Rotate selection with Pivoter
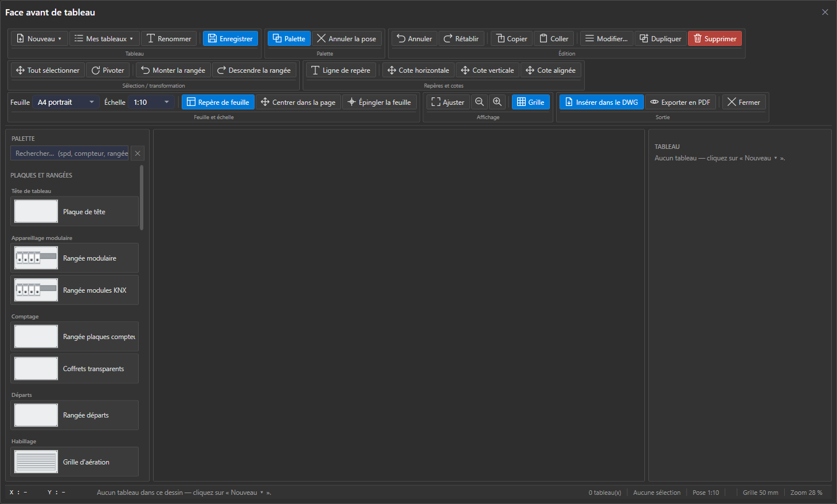The width and height of the screenshot is (837, 504). point(108,70)
